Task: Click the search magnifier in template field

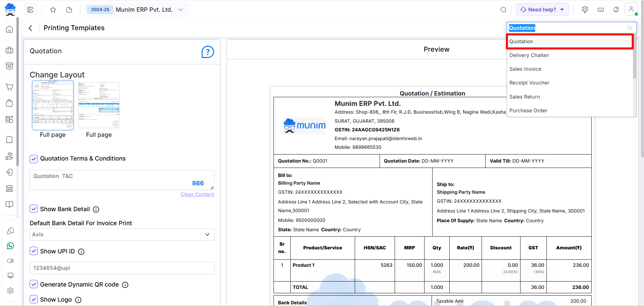Action: pos(630,28)
